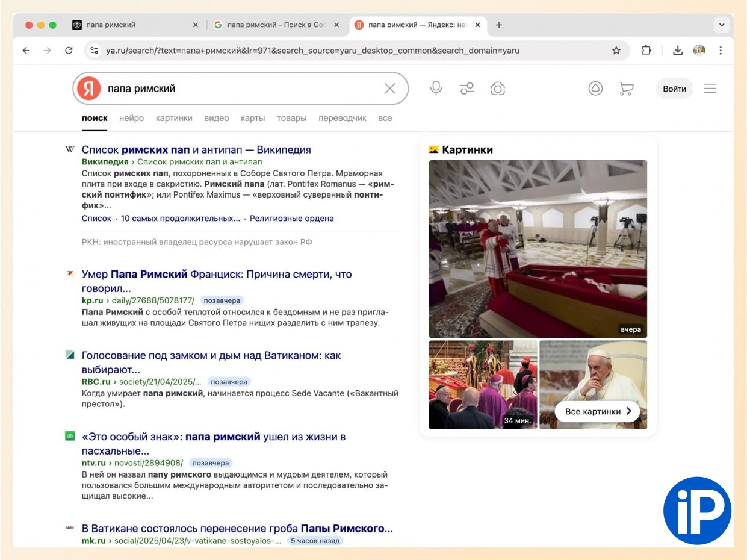The height and width of the screenshot is (560, 747).
Task: Click the NTV green favicon icon
Action: click(x=70, y=436)
